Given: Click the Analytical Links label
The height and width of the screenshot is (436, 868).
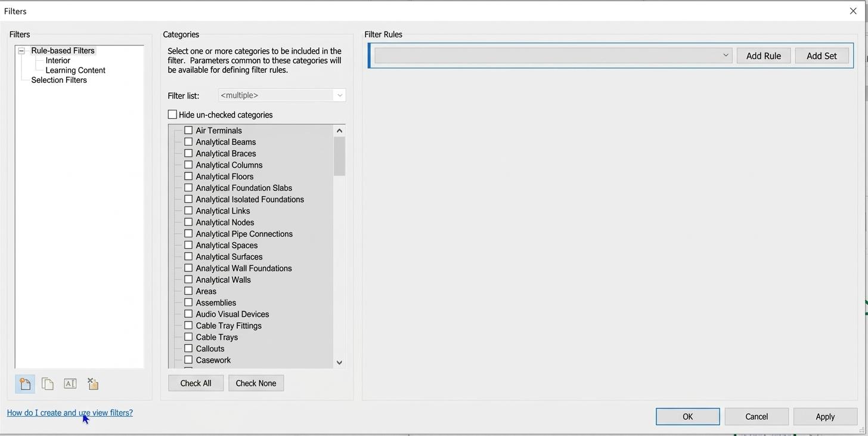Looking at the screenshot, I should click(x=223, y=211).
